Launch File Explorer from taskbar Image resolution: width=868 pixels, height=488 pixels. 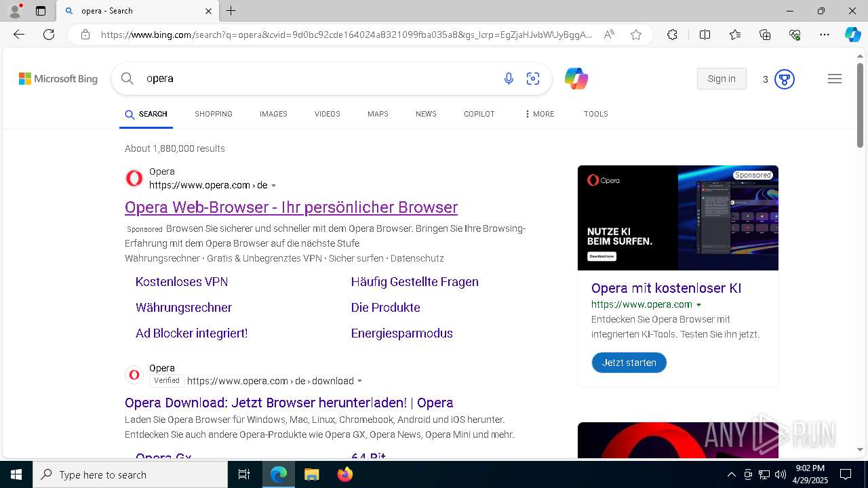click(311, 474)
